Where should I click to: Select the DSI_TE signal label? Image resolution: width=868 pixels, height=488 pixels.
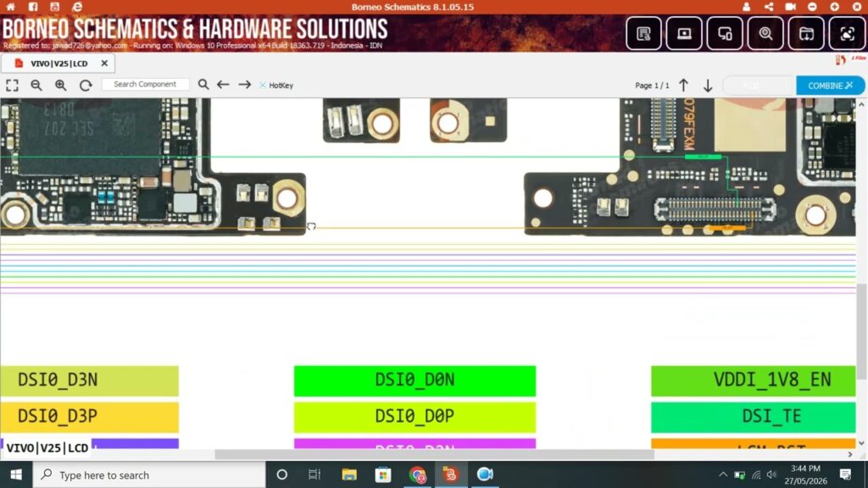tap(753, 417)
